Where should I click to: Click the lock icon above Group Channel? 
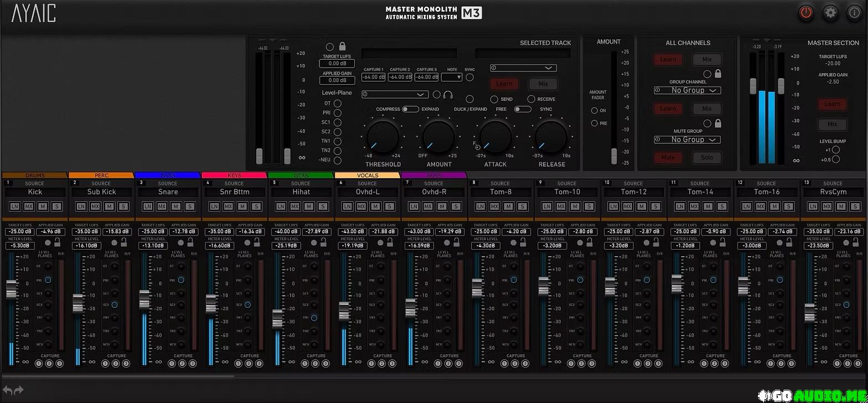(718, 74)
